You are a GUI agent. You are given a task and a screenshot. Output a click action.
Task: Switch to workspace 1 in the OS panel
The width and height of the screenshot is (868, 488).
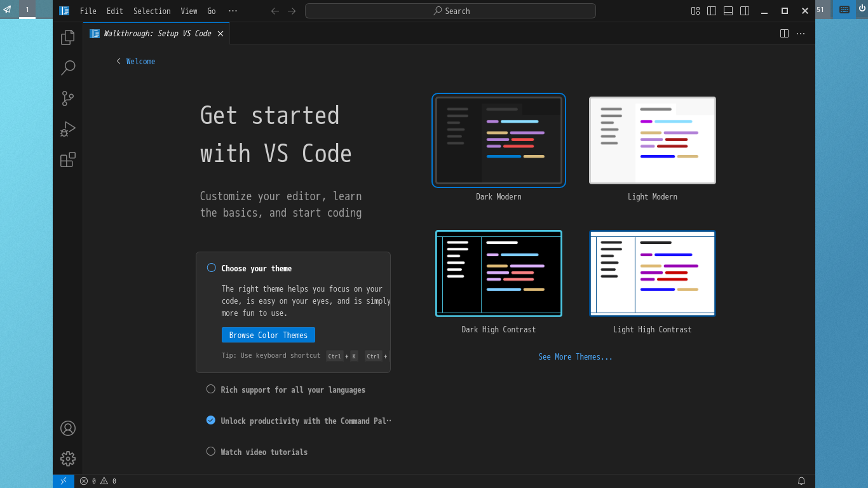[27, 10]
